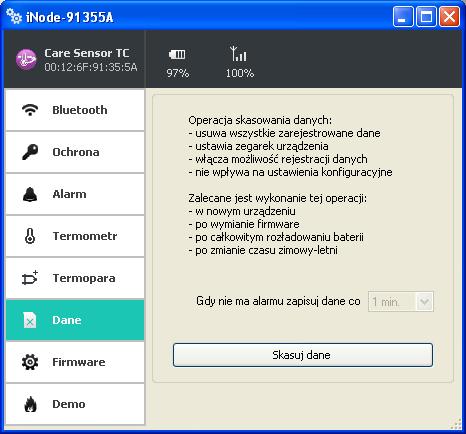This screenshot has width=466, height=434.
Task: Click the Wi-Fi signal icon beside Bluetooth
Action: pyautogui.click(x=30, y=110)
